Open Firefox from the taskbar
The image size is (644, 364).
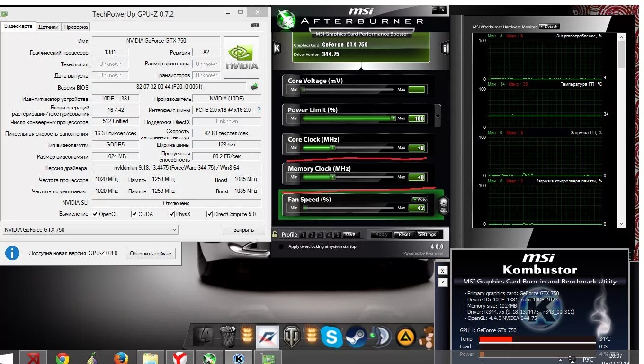[121, 358]
